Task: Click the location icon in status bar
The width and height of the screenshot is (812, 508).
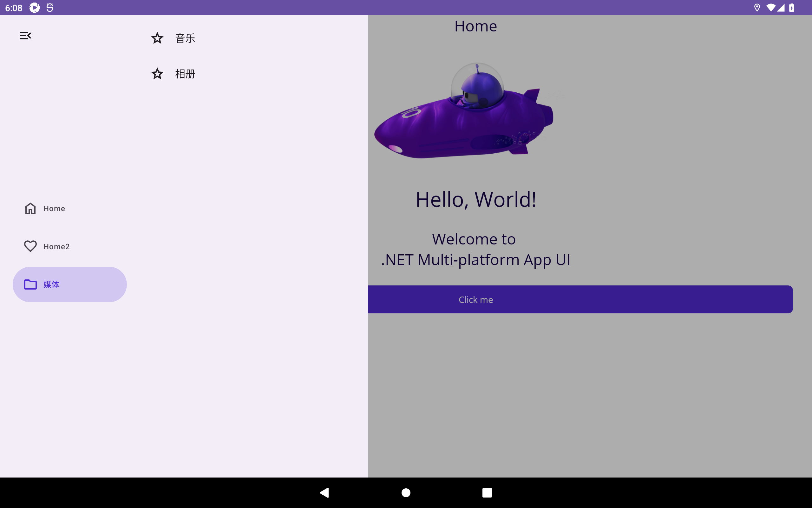Action: tap(757, 7)
